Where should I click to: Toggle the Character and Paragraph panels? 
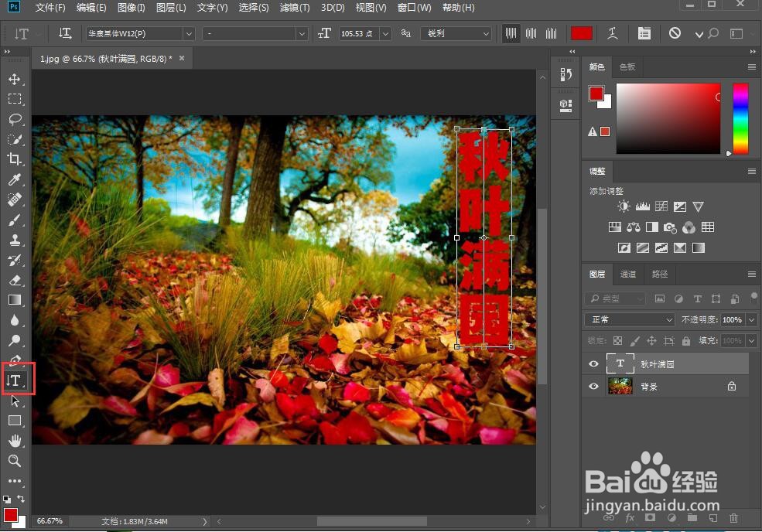click(644, 33)
